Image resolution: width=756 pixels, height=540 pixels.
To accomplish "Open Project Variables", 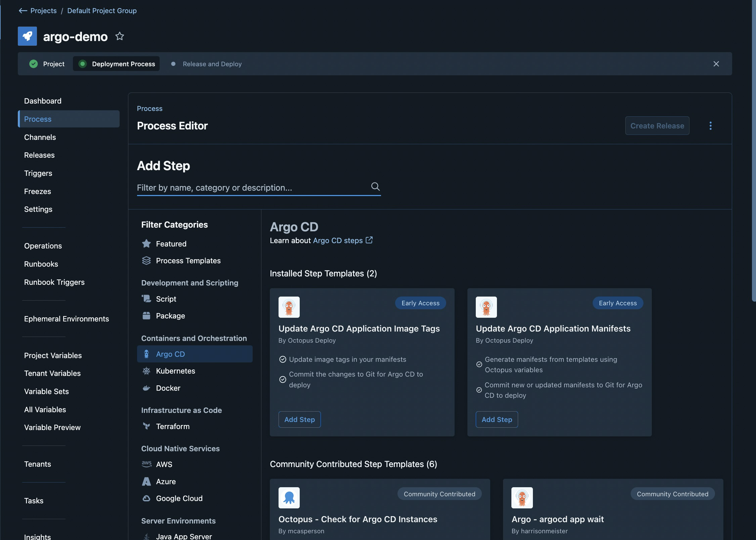I will coord(53,355).
